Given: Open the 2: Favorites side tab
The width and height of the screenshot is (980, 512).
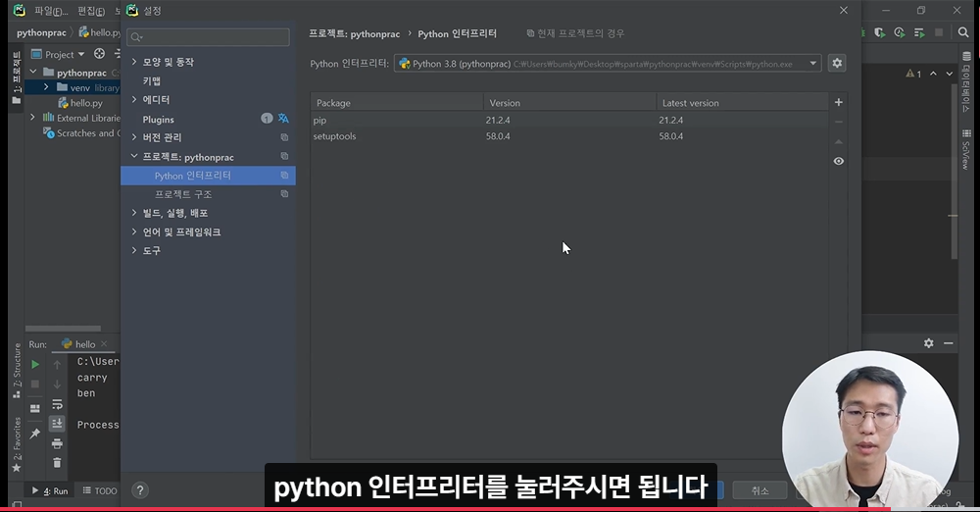Looking at the screenshot, I should pos(17,443).
